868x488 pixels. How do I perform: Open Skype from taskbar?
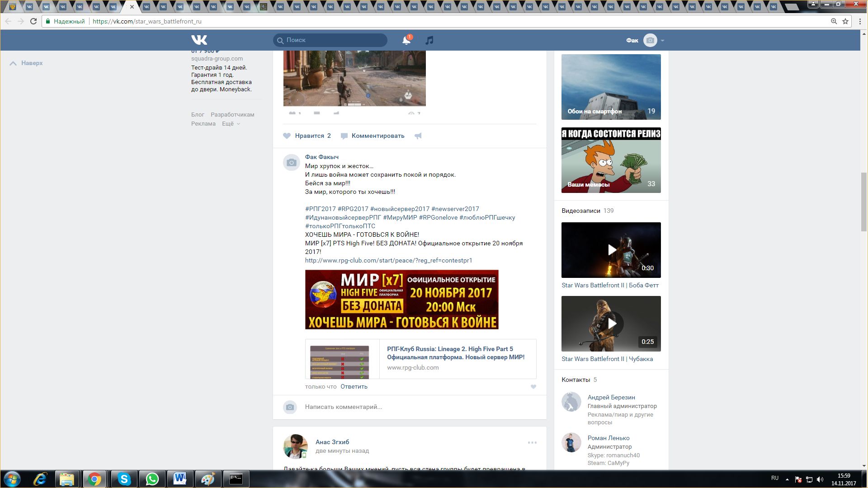(x=124, y=479)
